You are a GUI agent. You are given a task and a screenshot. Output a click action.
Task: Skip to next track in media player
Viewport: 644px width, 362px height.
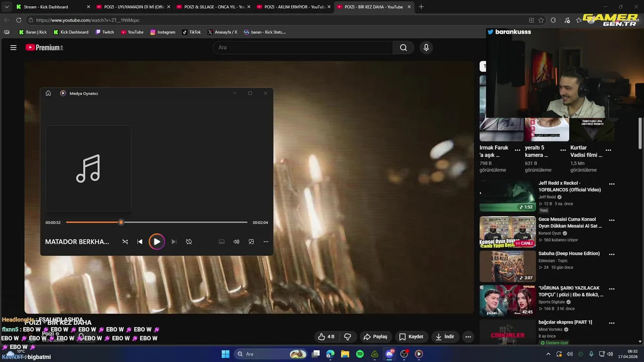coord(174,242)
